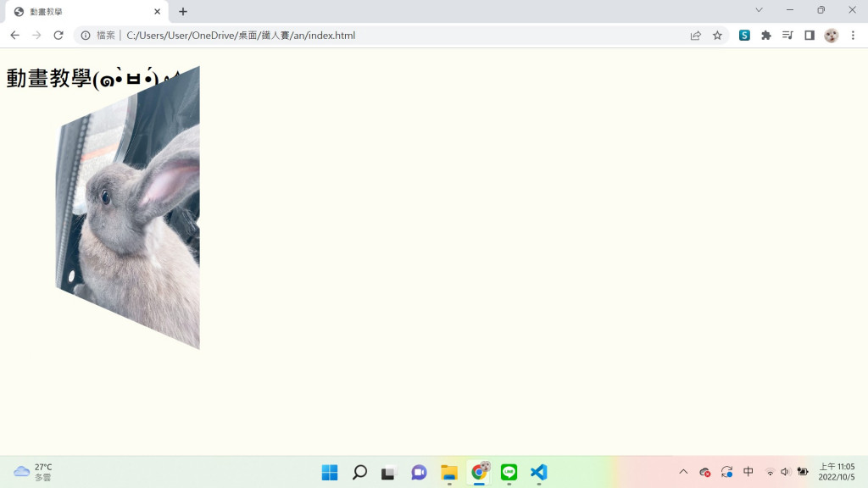
Task: Reload the current page
Action: pyautogui.click(x=58, y=36)
